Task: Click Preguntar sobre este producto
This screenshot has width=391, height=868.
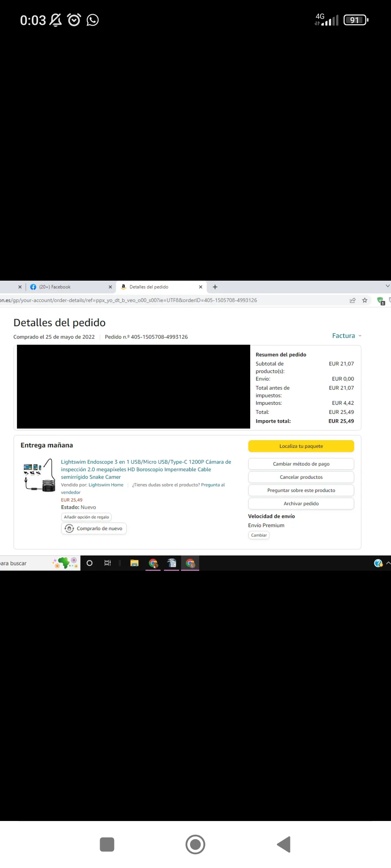Action: [x=301, y=490]
